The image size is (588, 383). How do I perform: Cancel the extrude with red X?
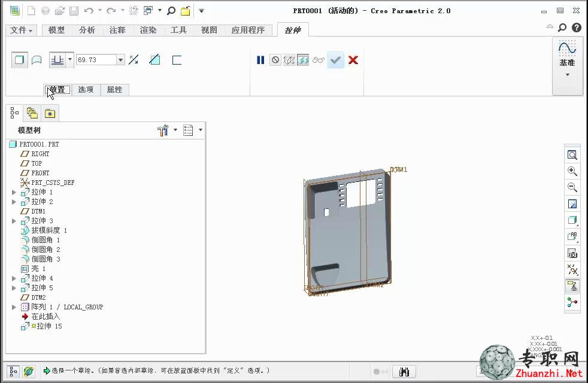[x=353, y=60]
